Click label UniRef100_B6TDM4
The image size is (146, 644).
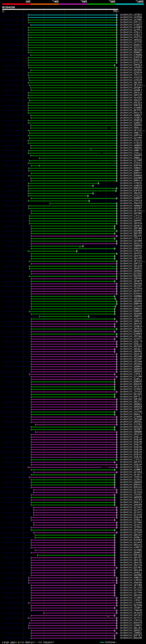point(131,605)
